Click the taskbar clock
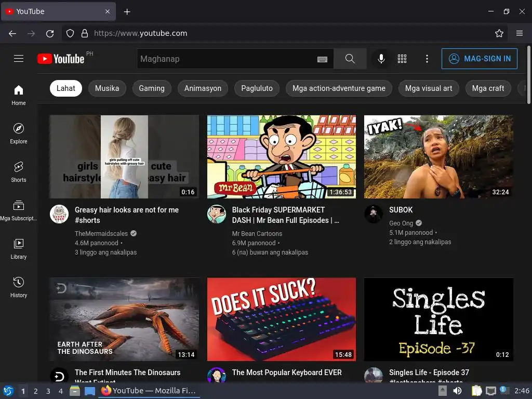This screenshot has width=532, height=399. (x=522, y=391)
